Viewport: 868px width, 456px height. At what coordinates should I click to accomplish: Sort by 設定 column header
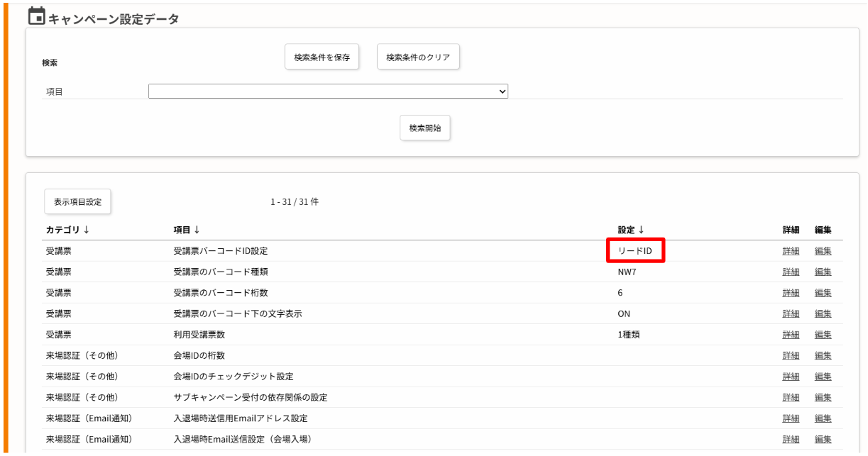point(631,230)
